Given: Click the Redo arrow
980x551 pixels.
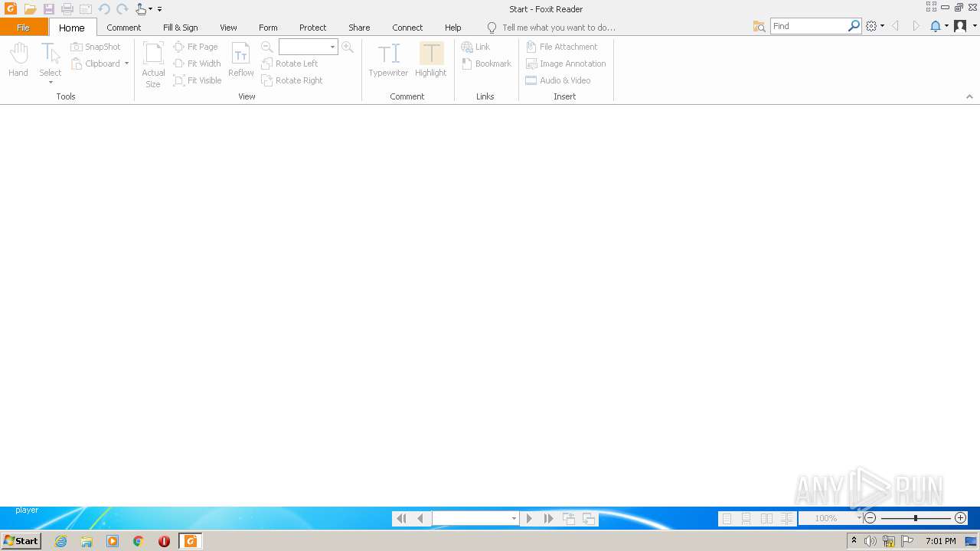Looking at the screenshot, I should coord(122,9).
